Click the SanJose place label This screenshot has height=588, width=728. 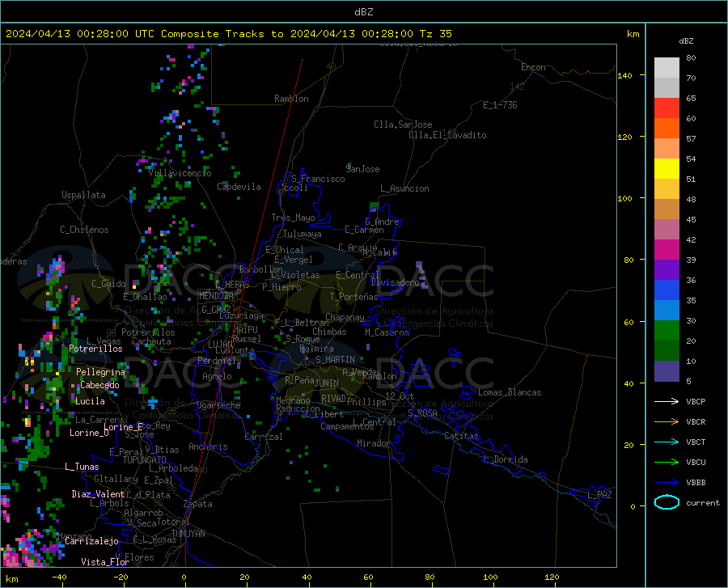pos(362,169)
